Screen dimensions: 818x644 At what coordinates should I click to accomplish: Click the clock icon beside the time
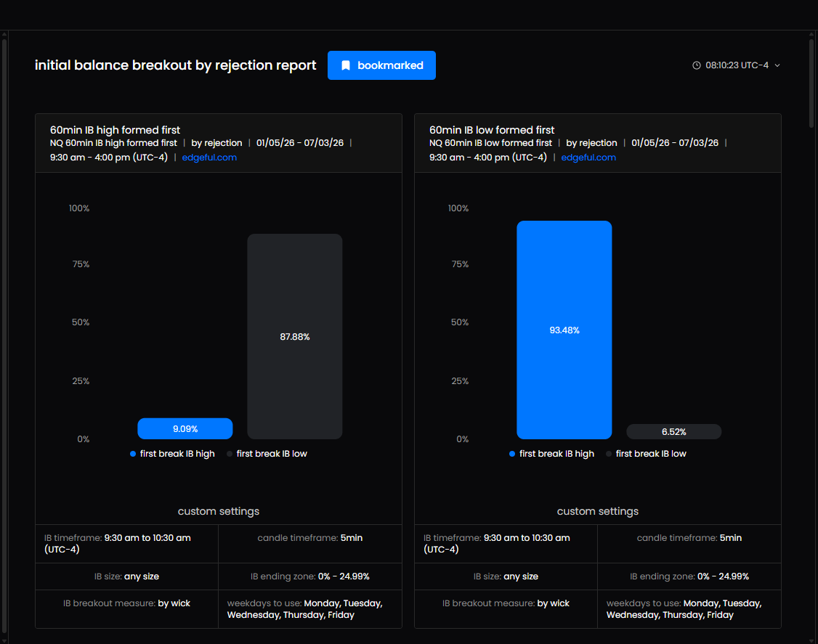coord(697,65)
